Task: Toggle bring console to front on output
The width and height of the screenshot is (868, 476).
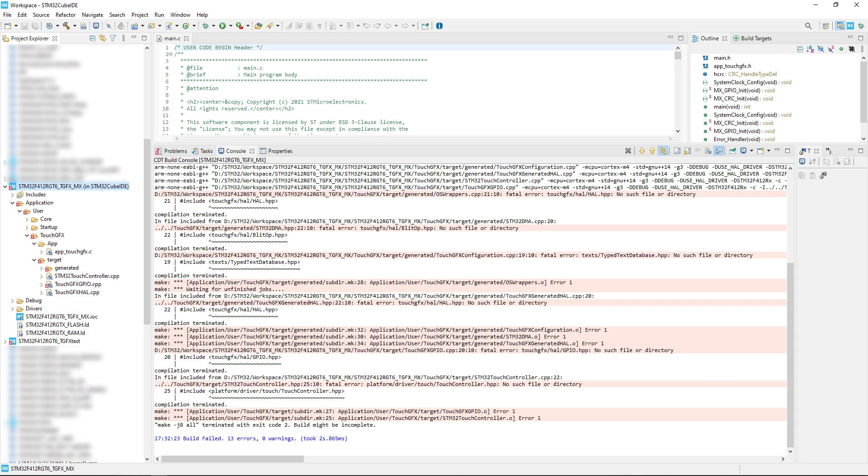Action: (x=719, y=151)
